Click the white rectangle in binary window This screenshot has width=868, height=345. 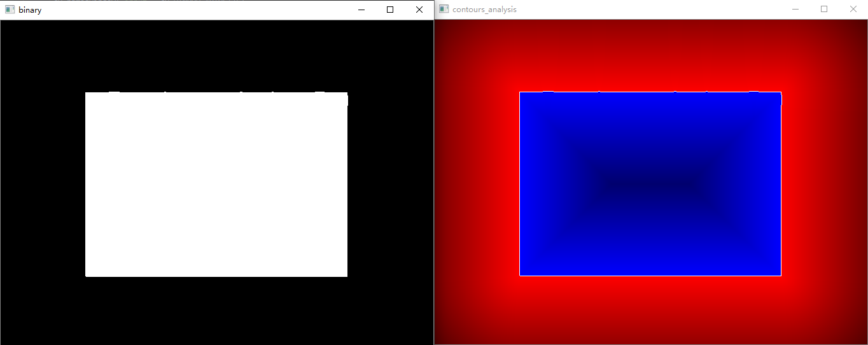(216, 184)
